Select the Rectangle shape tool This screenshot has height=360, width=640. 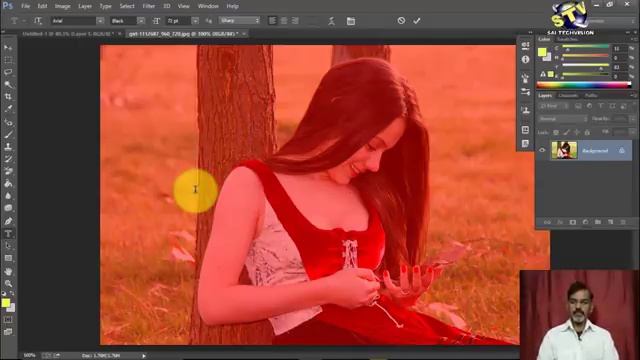tap(8, 258)
